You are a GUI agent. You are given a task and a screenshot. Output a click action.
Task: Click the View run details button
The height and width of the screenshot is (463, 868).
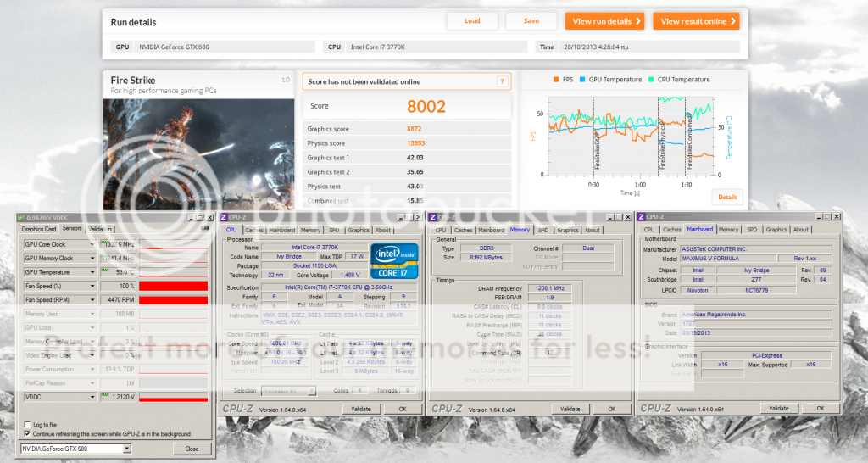(x=604, y=21)
